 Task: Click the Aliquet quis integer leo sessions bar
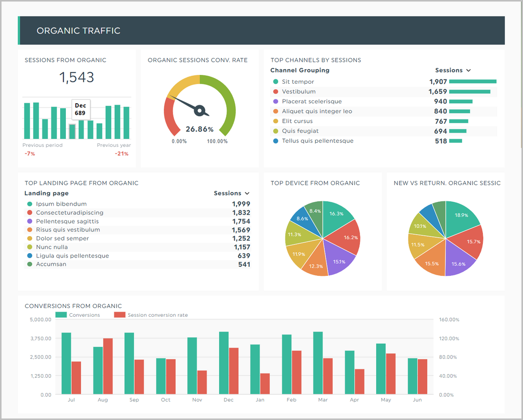[459, 111]
